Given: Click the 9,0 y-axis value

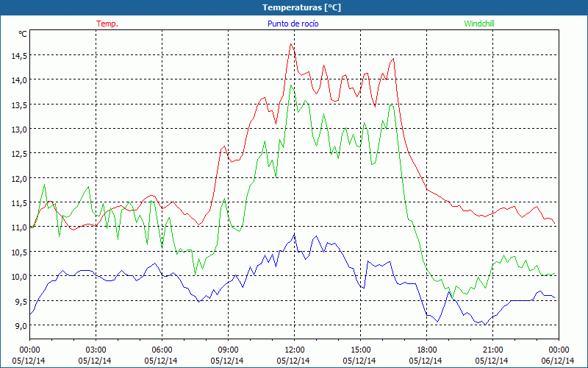Looking at the screenshot, I should point(21,326).
